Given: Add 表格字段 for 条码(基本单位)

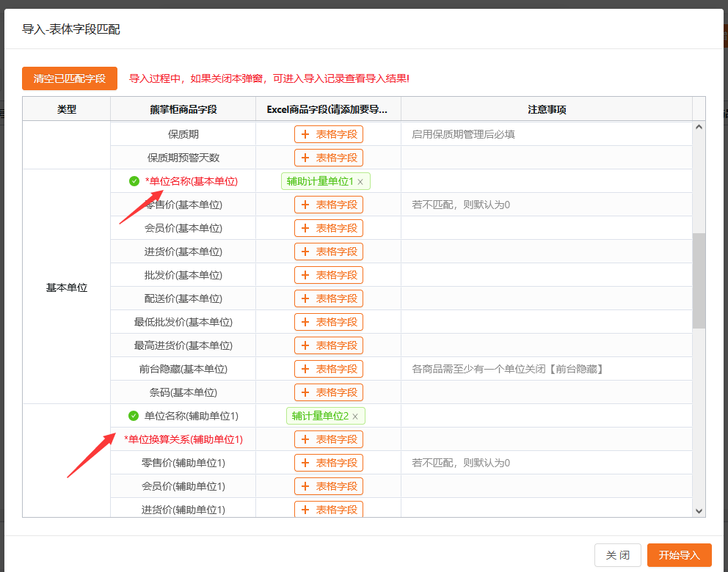Looking at the screenshot, I should (329, 392).
